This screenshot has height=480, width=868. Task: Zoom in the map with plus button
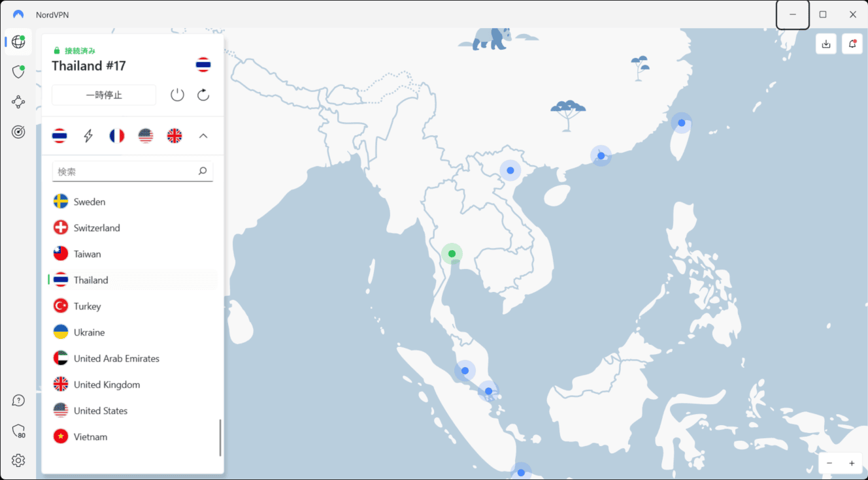852,463
